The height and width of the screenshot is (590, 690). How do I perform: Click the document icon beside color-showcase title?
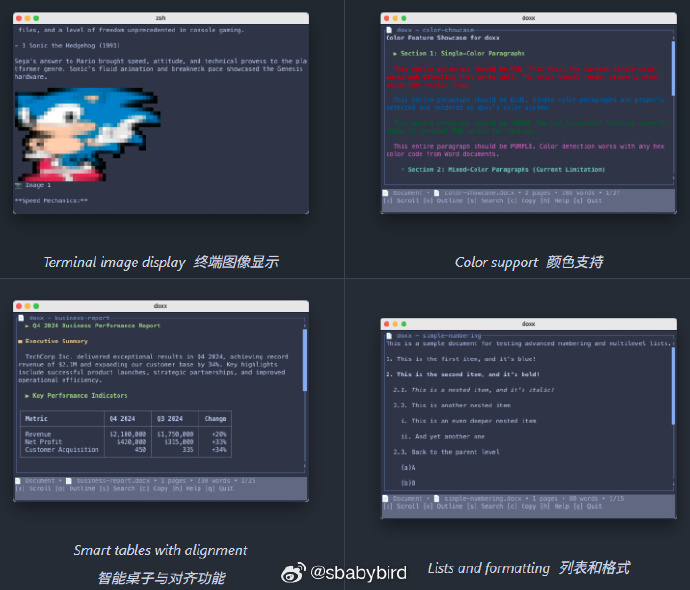coord(389,31)
